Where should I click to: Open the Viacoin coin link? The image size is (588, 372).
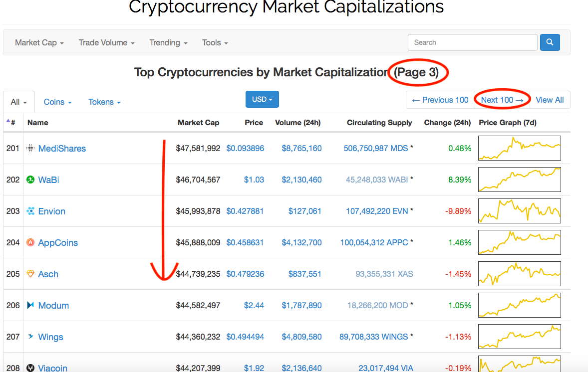53,368
